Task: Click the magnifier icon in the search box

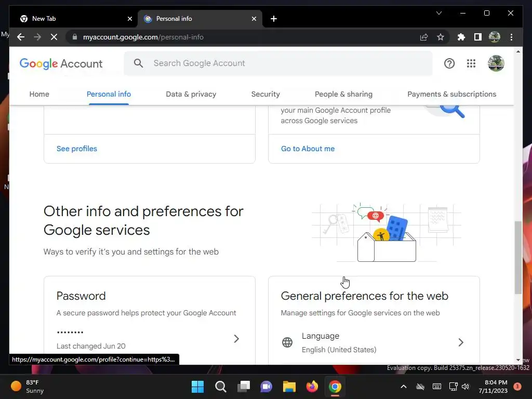Action: pyautogui.click(x=138, y=63)
